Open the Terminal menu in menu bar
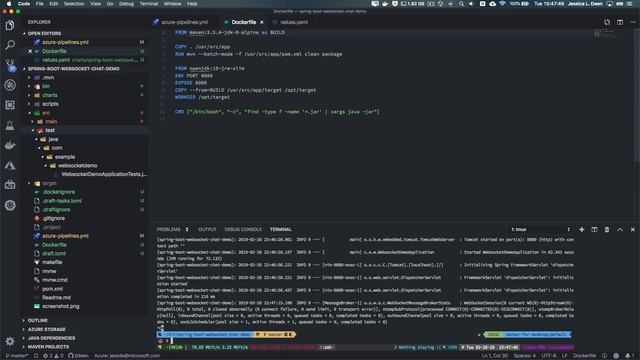 [149, 4]
